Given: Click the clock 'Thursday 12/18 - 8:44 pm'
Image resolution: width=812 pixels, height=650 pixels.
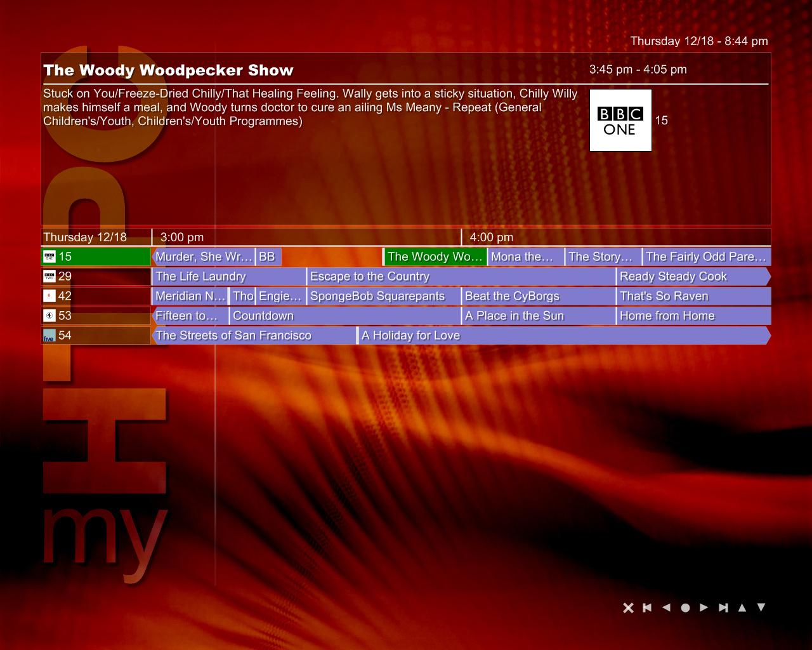Looking at the screenshot, I should pyautogui.click(x=699, y=41).
